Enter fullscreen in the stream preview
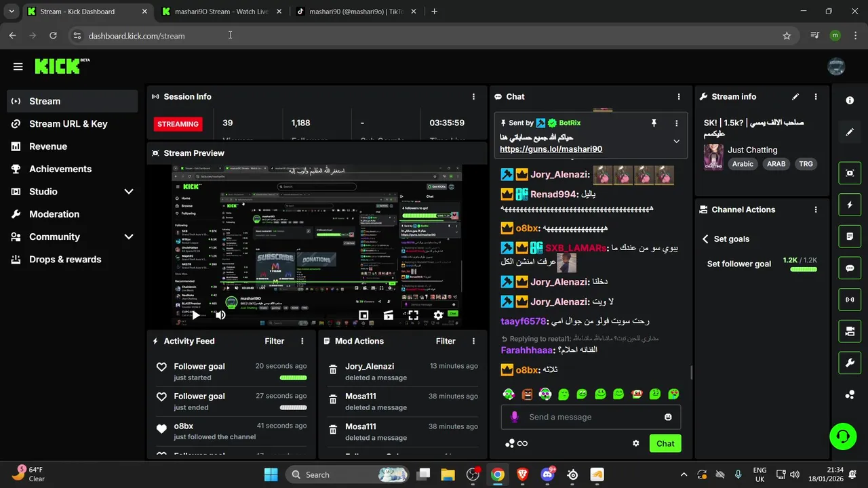 pyautogui.click(x=413, y=315)
